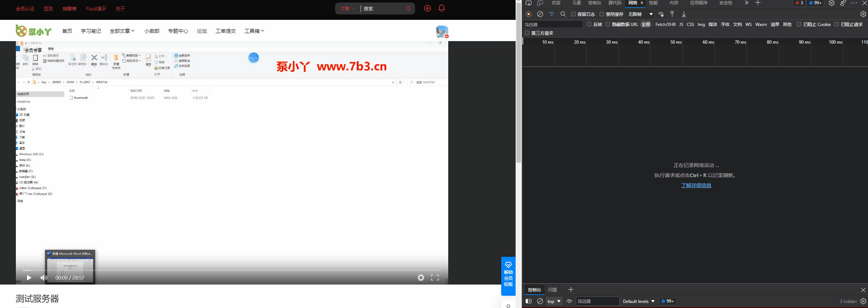Open network conditions wifi icon
The height and width of the screenshot is (308, 868).
[661, 14]
